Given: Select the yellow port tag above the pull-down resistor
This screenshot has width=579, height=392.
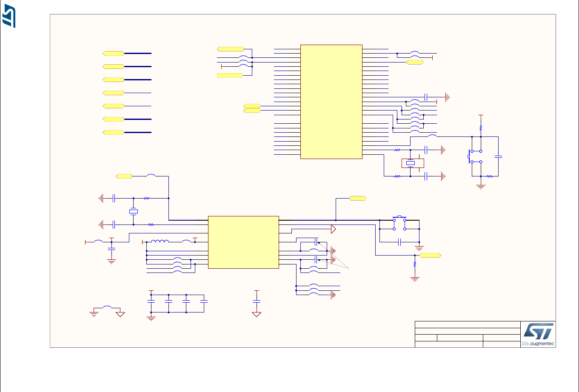Looking at the screenshot, I should tap(430, 255).
